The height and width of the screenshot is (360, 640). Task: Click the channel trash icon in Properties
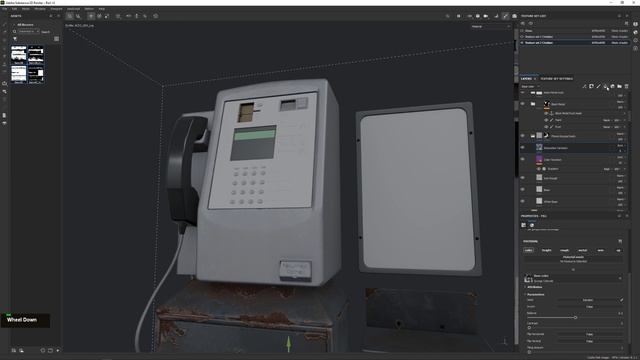point(620,241)
